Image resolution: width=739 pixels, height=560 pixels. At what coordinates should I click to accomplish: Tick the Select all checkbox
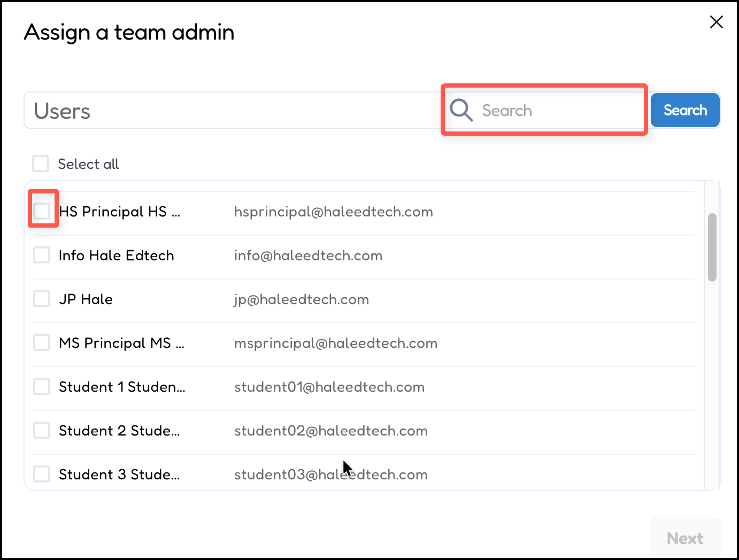[41, 164]
